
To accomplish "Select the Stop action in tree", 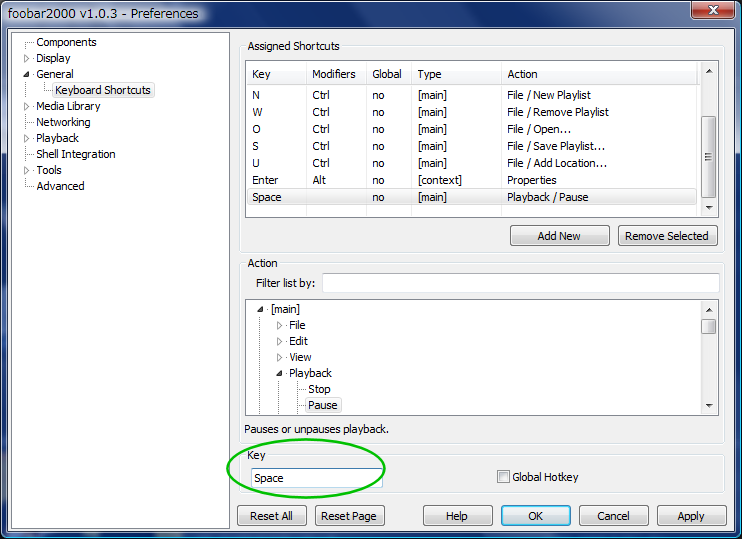I will pyautogui.click(x=319, y=389).
